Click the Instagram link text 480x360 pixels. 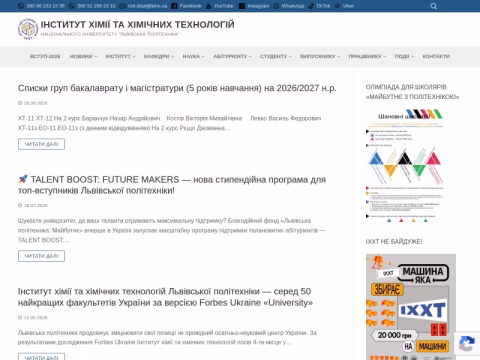258,6
